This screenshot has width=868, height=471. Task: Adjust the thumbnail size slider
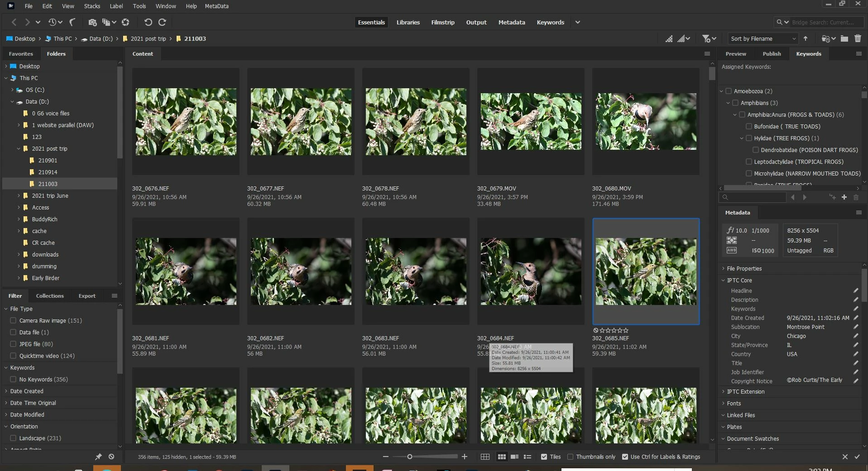(410, 457)
